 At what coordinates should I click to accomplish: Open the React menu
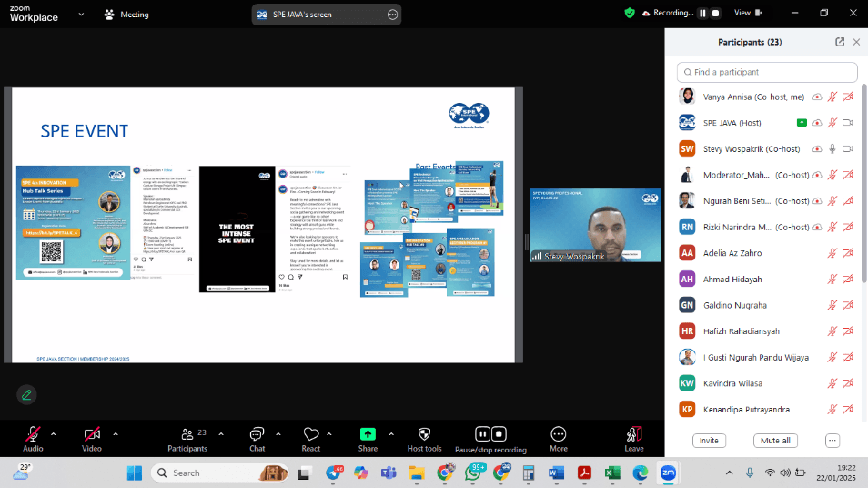click(x=310, y=439)
